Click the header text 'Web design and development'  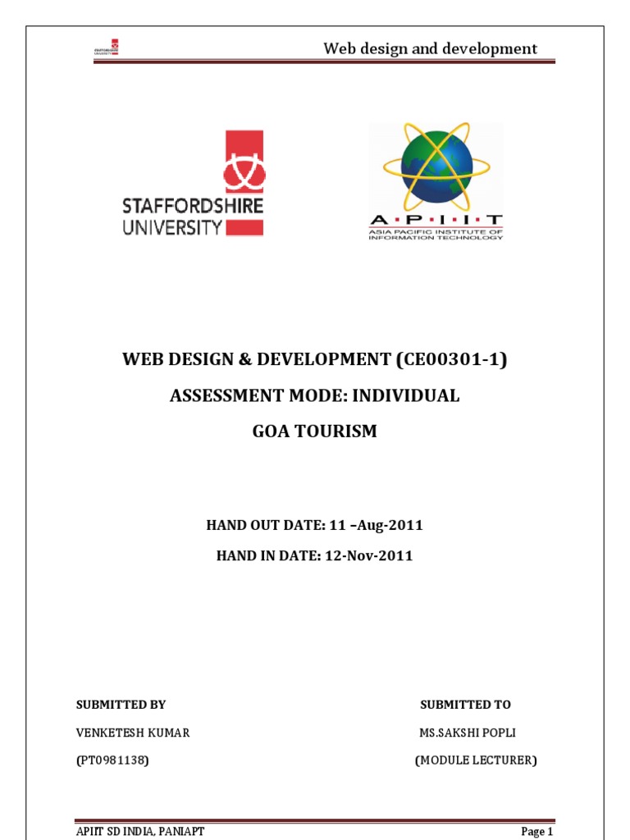tap(430, 48)
